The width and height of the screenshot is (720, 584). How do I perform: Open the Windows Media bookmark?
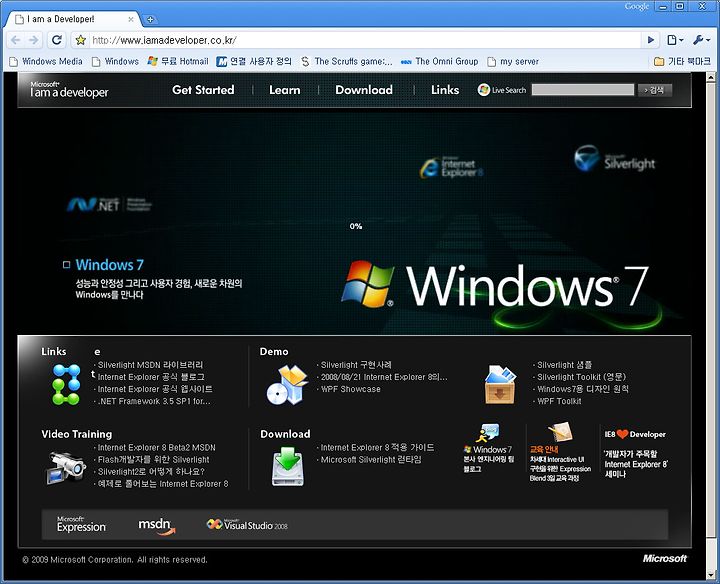(46, 62)
